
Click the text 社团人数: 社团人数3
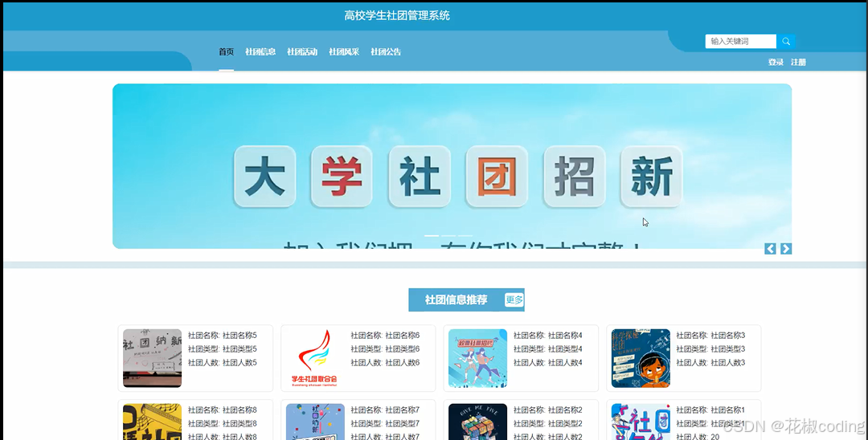point(710,363)
